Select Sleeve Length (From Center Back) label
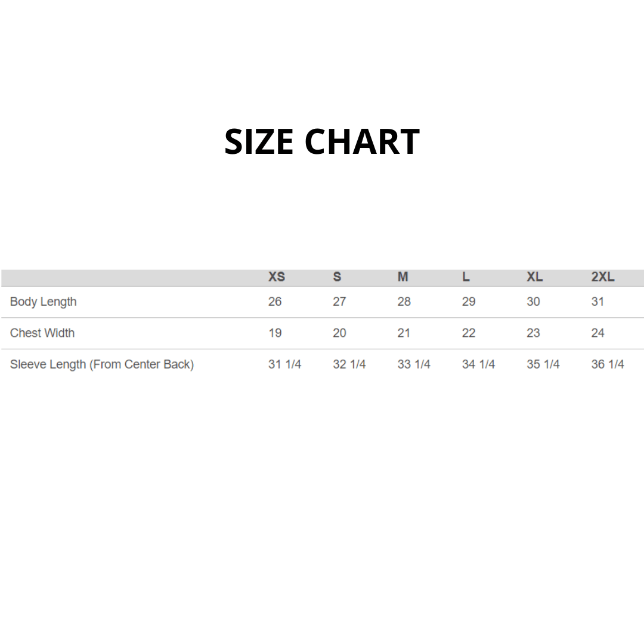Viewport: 644px width, 644px height. pyautogui.click(x=102, y=364)
